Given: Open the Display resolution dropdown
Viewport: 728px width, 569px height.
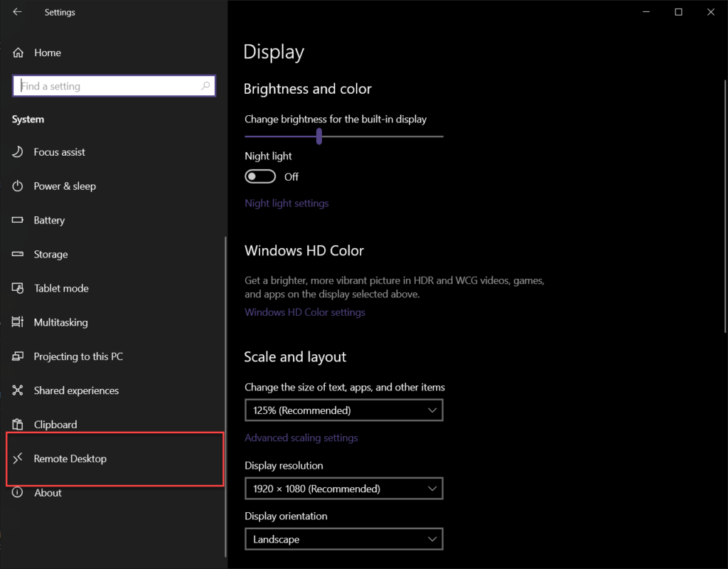Looking at the screenshot, I should pos(343,489).
